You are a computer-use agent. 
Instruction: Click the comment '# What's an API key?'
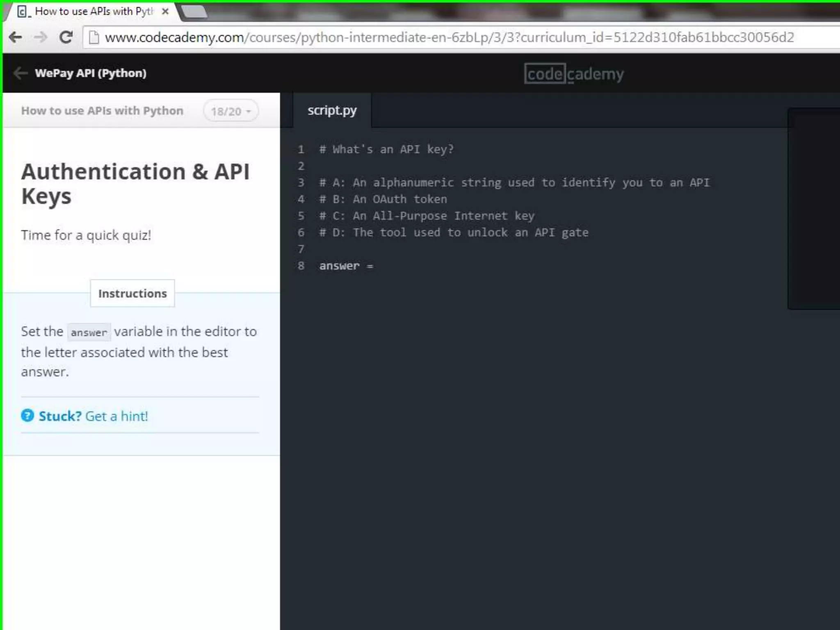386,149
